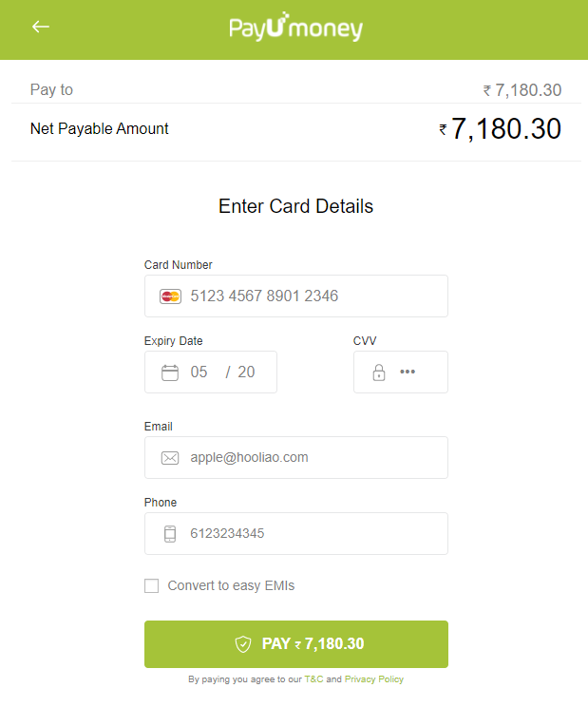Select the expiry year field showing 20
Screen dimensions: 588x707
(246, 372)
